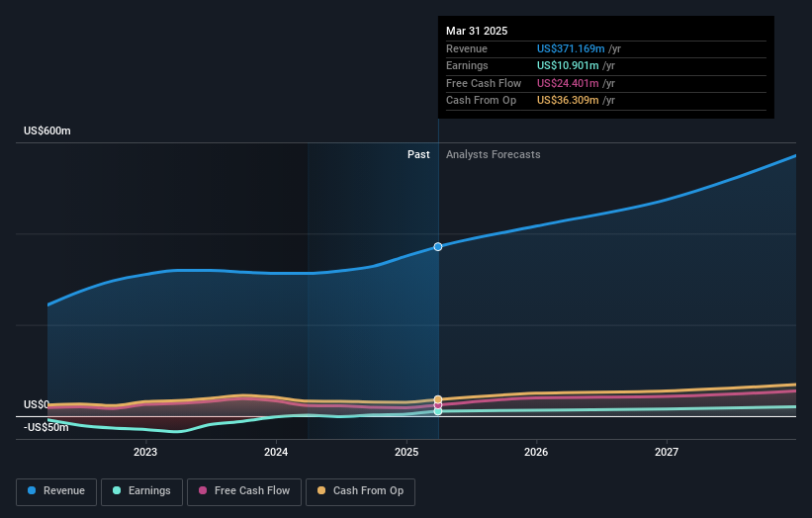Click the -US$50m y-axis label
The image size is (812, 518).
tap(46, 427)
